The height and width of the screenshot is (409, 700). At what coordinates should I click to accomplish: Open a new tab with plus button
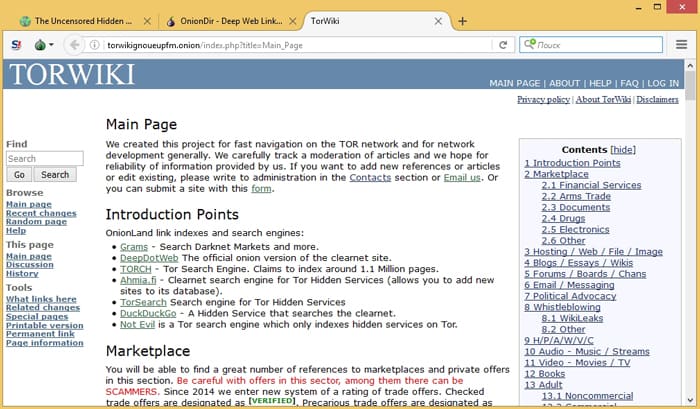[x=462, y=20]
